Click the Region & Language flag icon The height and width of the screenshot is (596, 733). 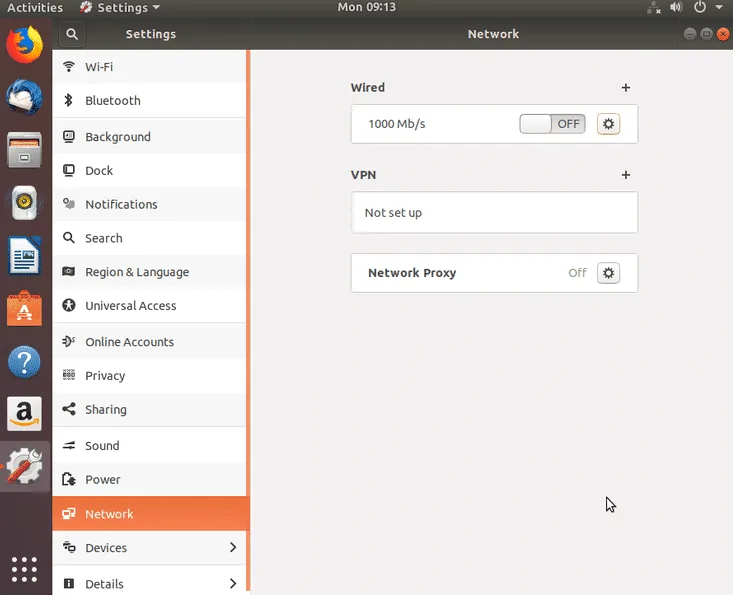[x=69, y=272]
